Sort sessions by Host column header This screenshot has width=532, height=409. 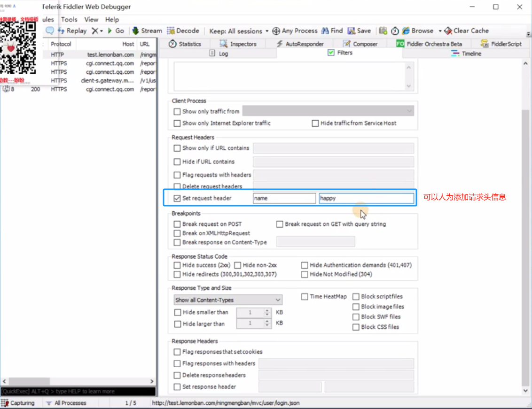(x=128, y=44)
